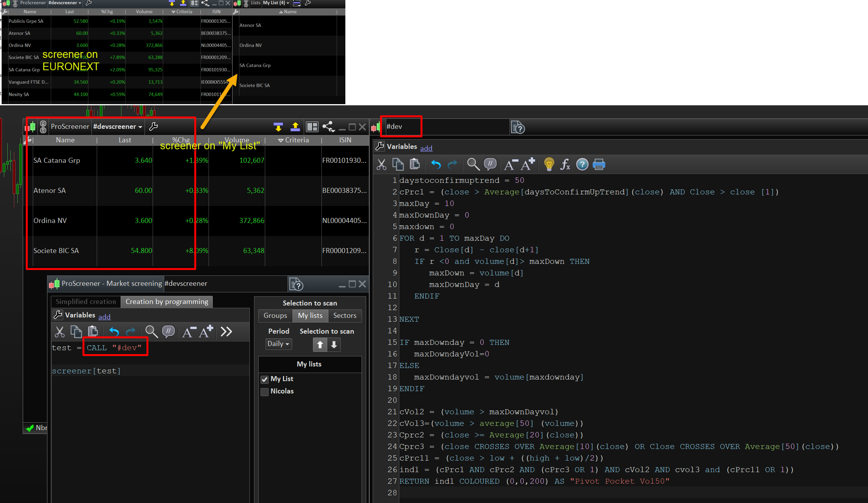Select the SA Catana Grp row
868x503 pixels.
[57, 160]
